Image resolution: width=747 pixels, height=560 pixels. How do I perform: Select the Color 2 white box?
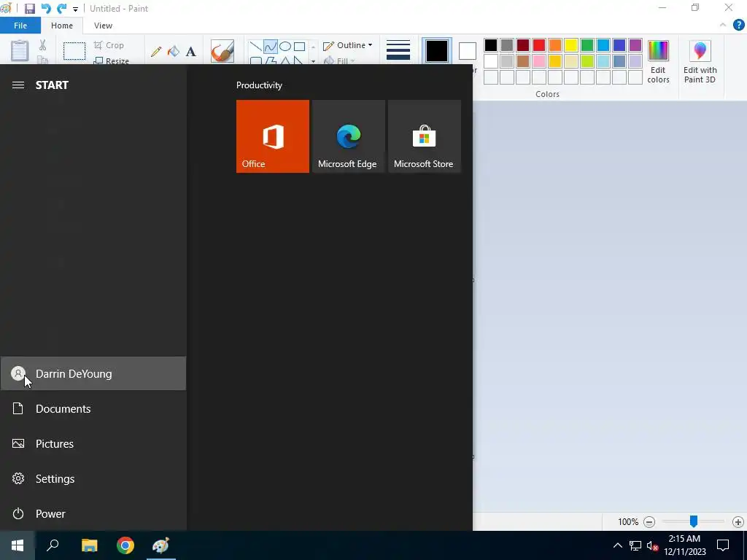(468, 51)
